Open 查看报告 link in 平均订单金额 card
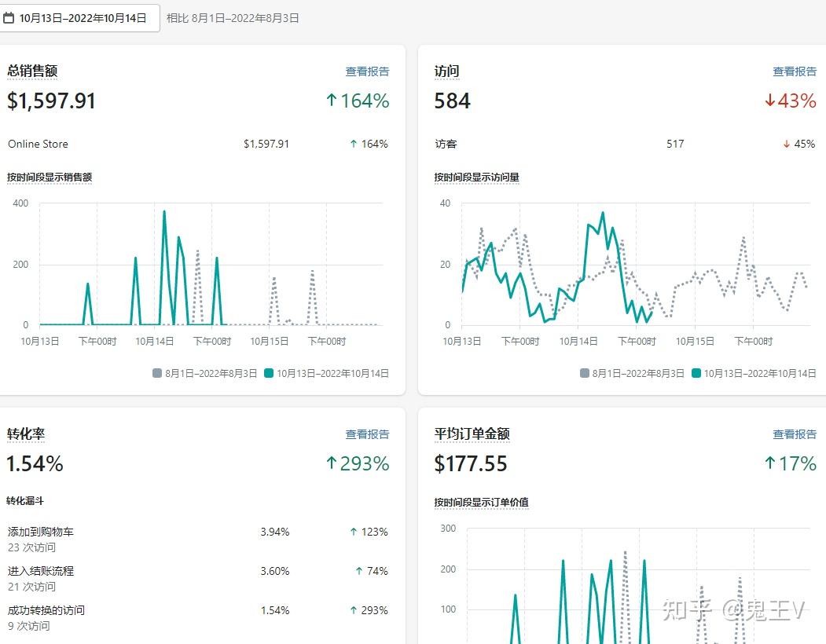 pyautogui.click(x=795, y=434)
